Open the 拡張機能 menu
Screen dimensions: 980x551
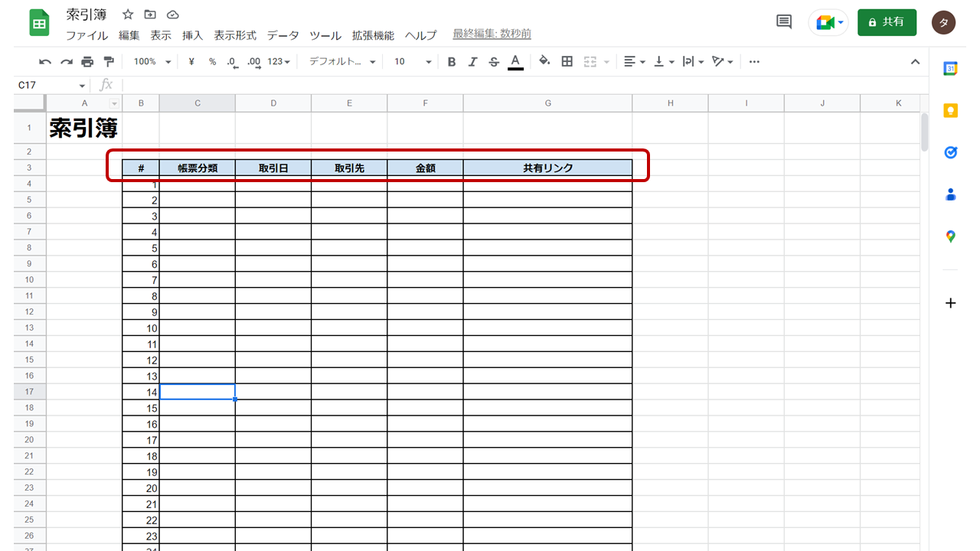373,35
